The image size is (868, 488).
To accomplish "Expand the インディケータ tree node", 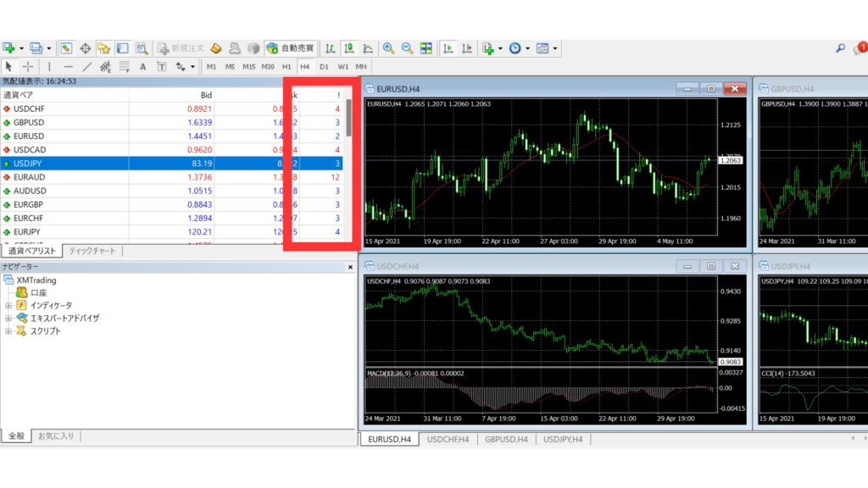I will [x=8, y=305].
